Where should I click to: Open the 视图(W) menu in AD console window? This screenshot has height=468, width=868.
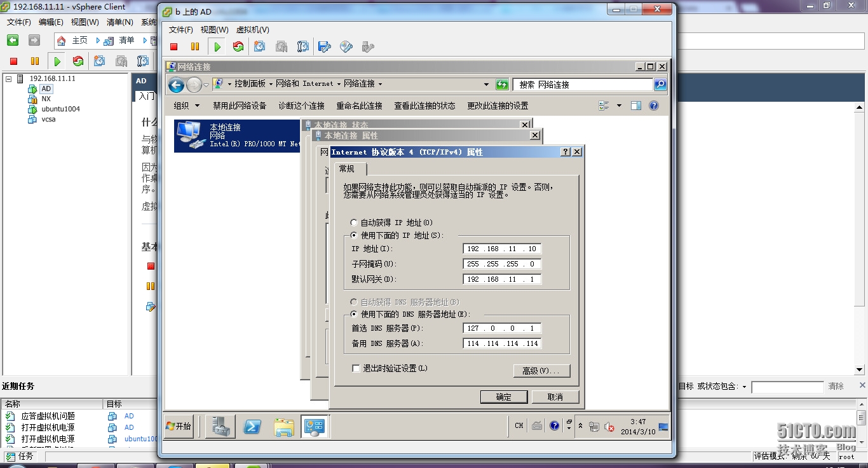215,30
